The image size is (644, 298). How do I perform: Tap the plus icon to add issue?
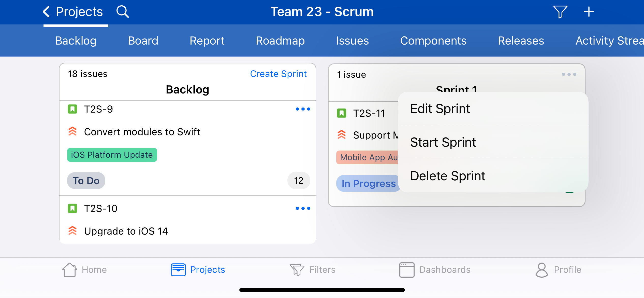tap(589, 12)
